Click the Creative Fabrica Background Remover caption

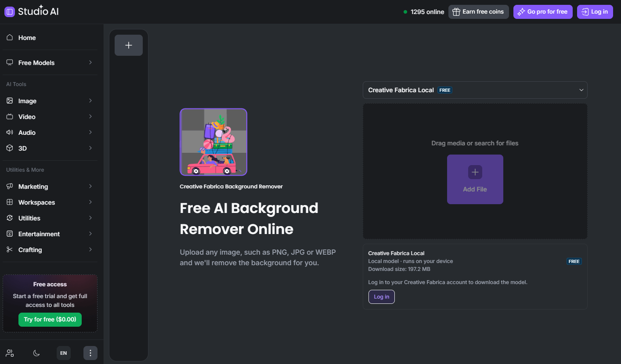click(231, 187)
